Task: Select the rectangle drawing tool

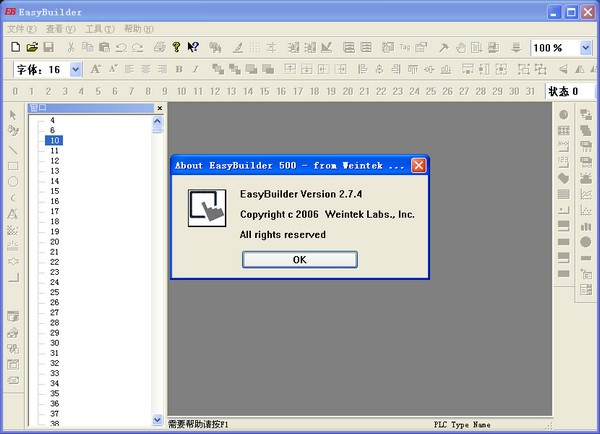Action: (13, 166)
